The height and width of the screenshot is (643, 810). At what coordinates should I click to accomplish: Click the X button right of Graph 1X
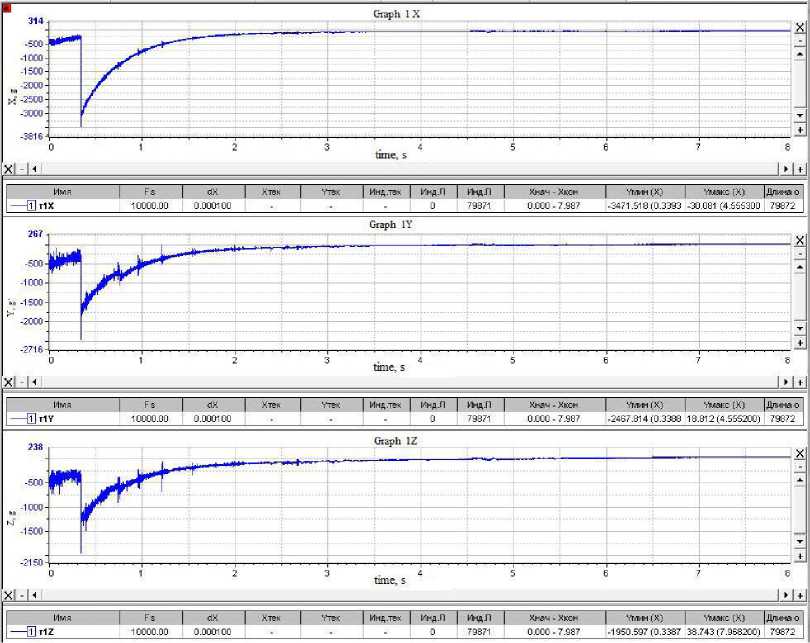tap(800, 27)
